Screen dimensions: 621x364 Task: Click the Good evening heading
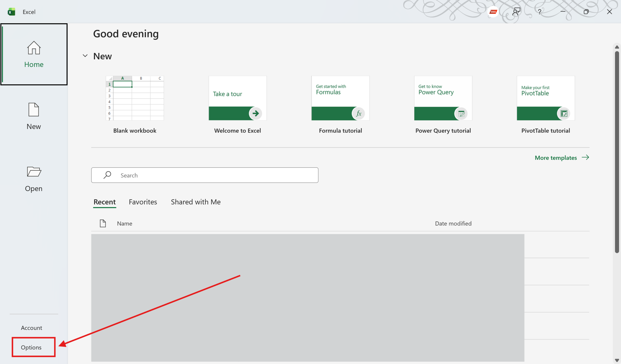[126, 34]
